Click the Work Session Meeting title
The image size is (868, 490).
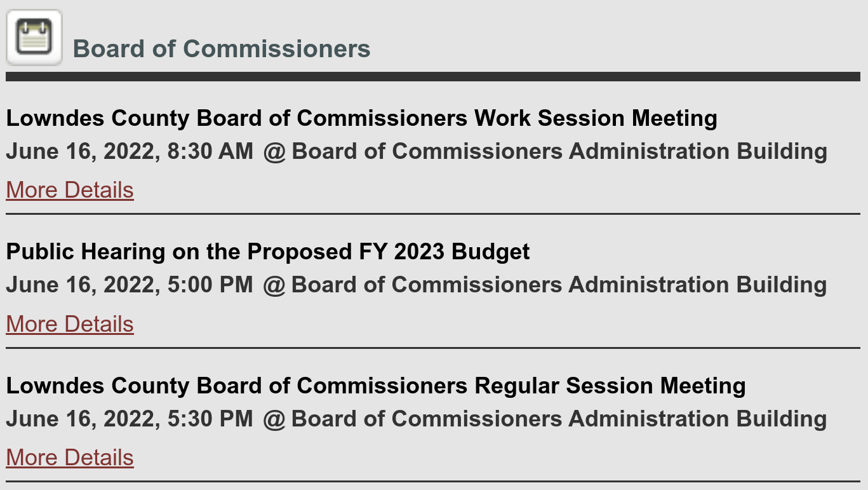pos(362,118)
